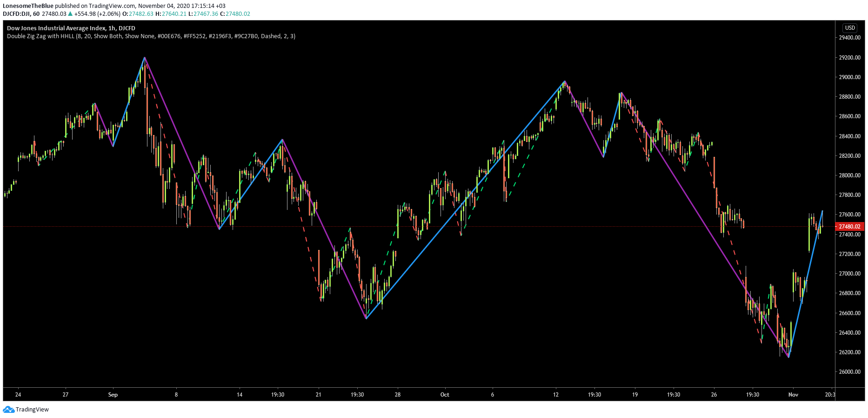Select the USD currency button
This screenshot has height=418, width=868.
(850, 28)
